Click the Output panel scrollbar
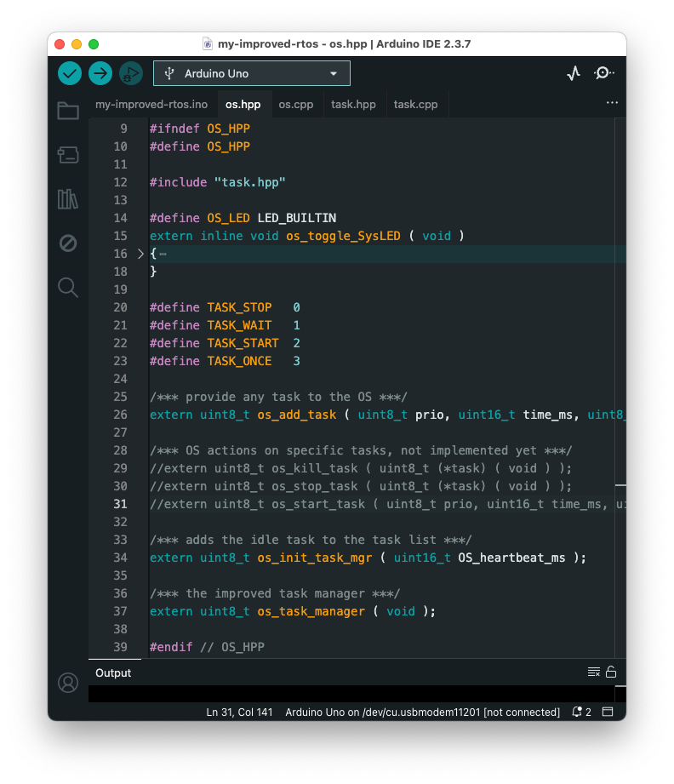The width and height of the screenshot is (674, 784). click(620, 694)
